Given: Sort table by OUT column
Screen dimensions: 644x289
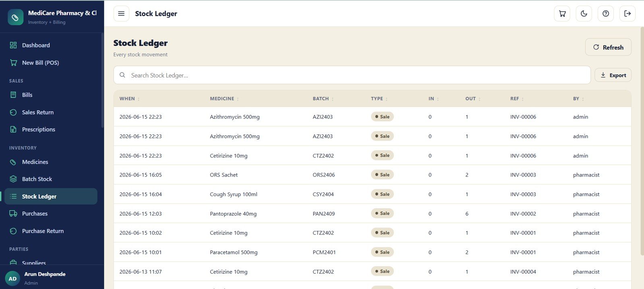Looking at the screenshot, I should 473,99.
